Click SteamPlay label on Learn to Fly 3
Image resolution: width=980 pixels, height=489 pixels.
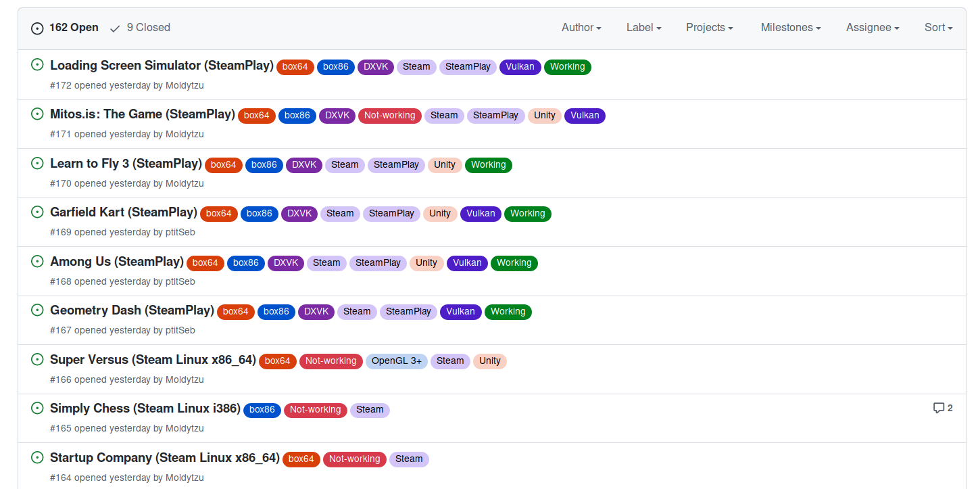397,165
